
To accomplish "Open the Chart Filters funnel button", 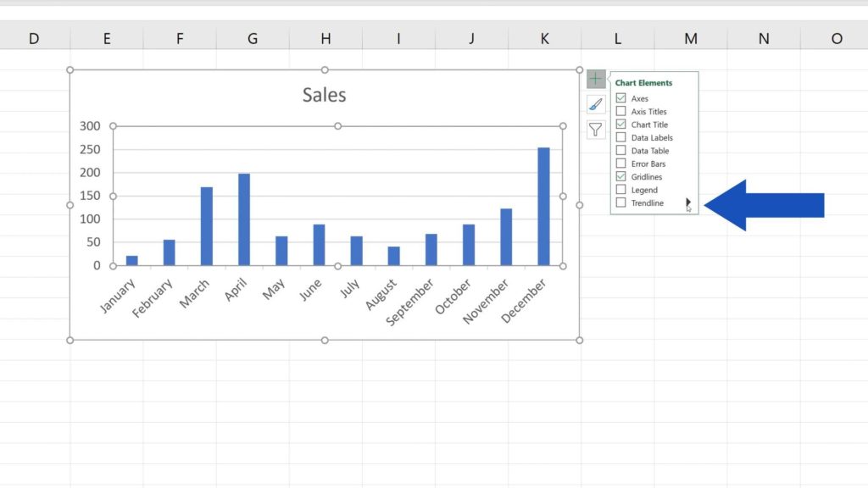I will [596, 130].
